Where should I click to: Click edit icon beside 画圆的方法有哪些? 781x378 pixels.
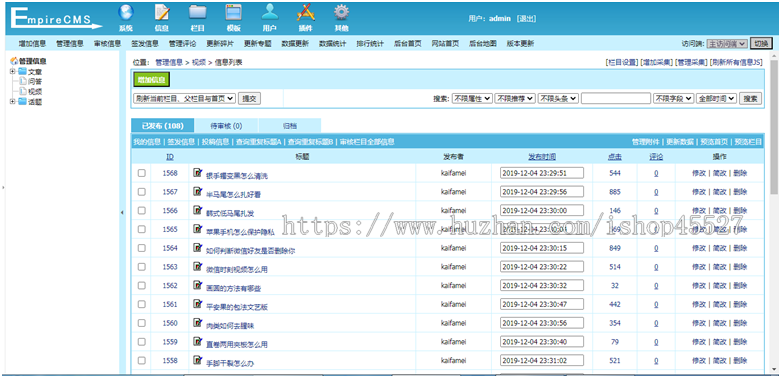point(197,285)
